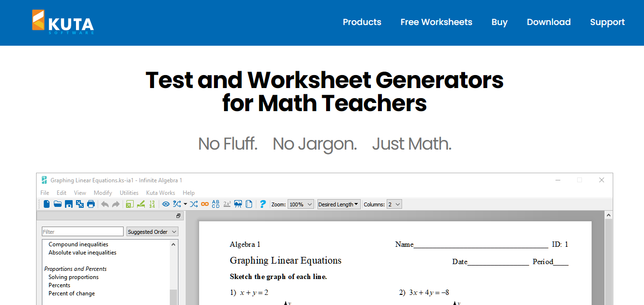Click the float panel icon above Filter
This screenshot has height=305, width=644.
[178, 216]
